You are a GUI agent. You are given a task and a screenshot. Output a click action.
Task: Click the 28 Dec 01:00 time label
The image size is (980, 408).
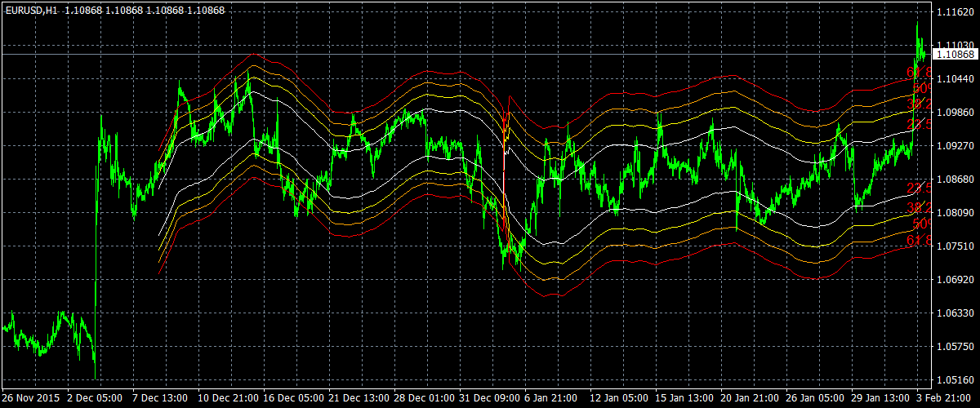[x=424, y=397]
